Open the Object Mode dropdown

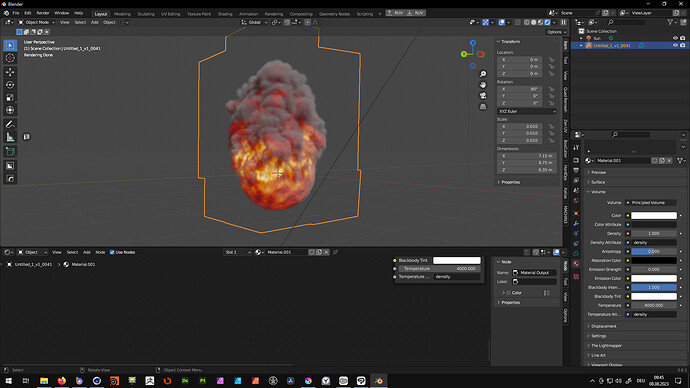(x=37, y=22)
